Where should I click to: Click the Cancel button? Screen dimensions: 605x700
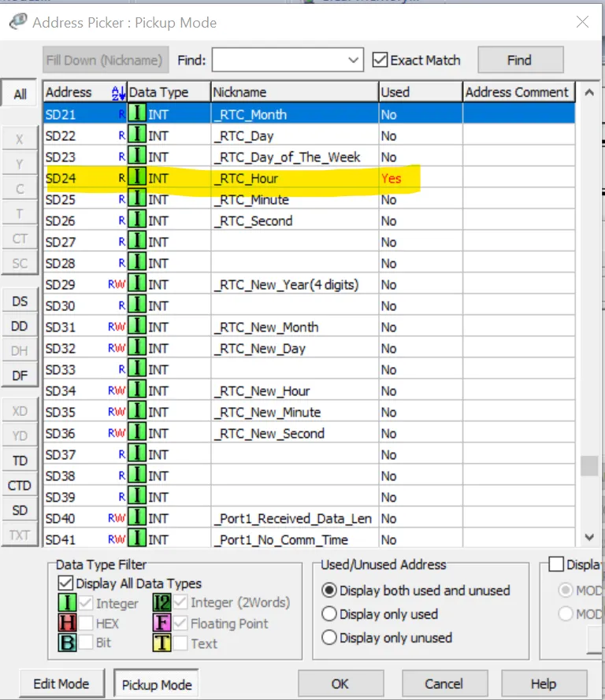coord(444,683)
